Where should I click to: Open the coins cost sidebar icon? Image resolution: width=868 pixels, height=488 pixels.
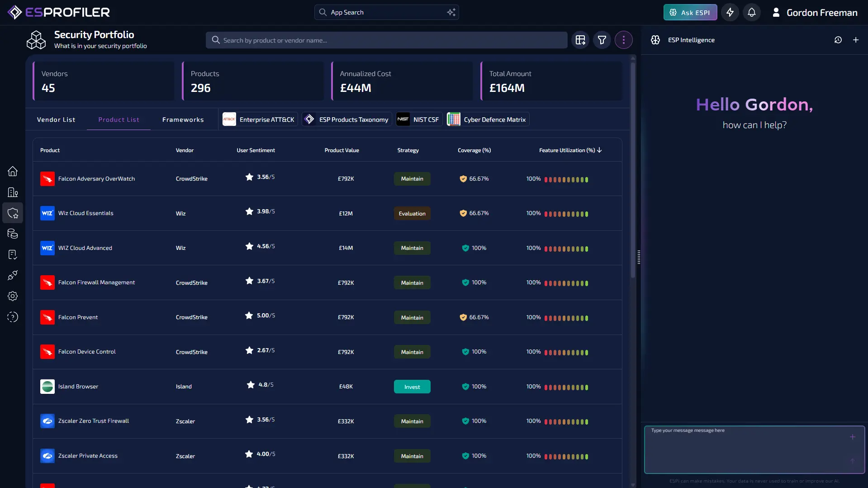(13, 234)
